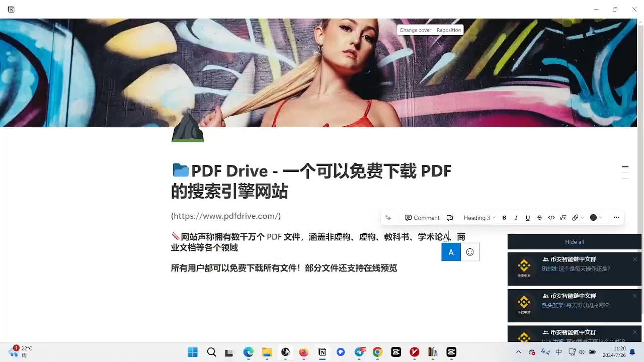Image resolution: width=644 pixels, height=362 pixels.
Task: Toggle italic formatting
Action: (x=516, y=218)
